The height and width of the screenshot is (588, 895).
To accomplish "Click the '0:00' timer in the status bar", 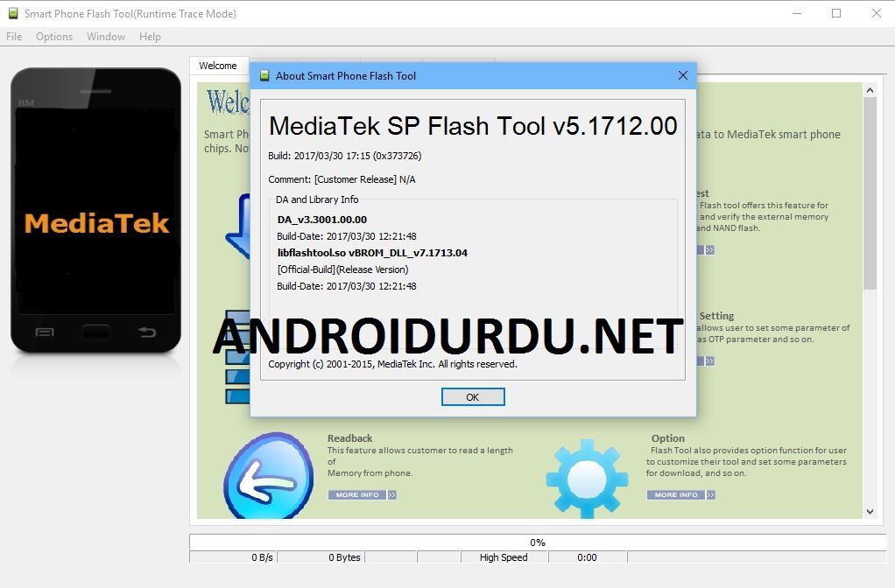I will [587, 557].
